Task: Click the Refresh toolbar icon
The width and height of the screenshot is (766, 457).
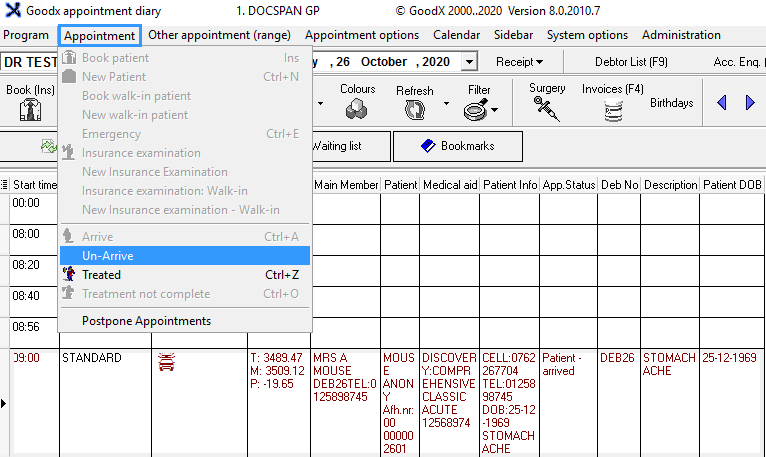Action: click(x=414, y=111)
